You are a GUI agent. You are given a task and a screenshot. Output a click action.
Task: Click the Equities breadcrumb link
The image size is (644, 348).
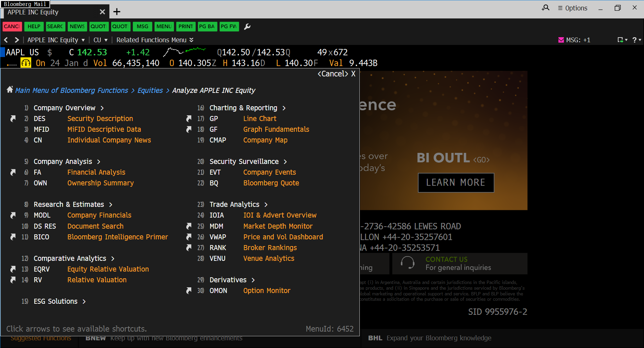[x=150, y=90]
